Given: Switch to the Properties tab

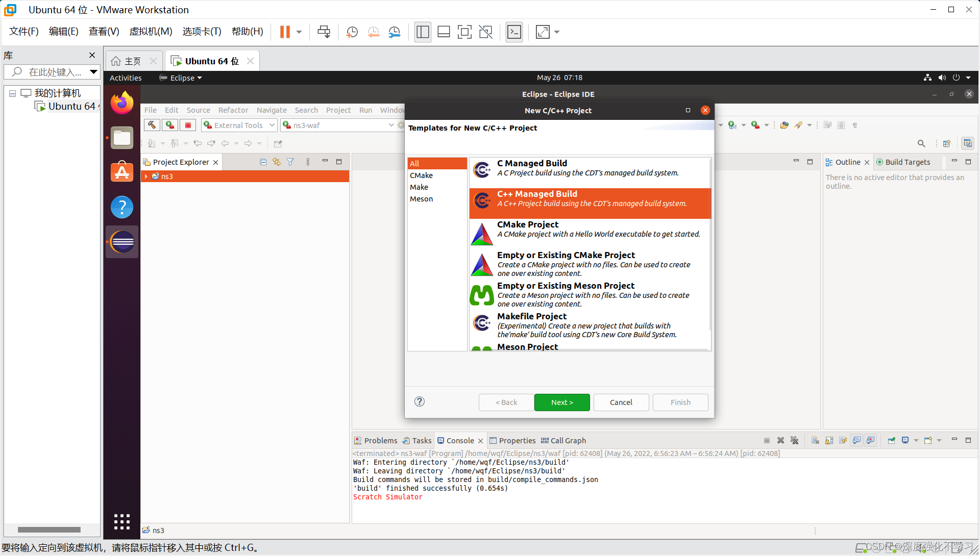Looking at the screenshot, I should pos(512,441).
